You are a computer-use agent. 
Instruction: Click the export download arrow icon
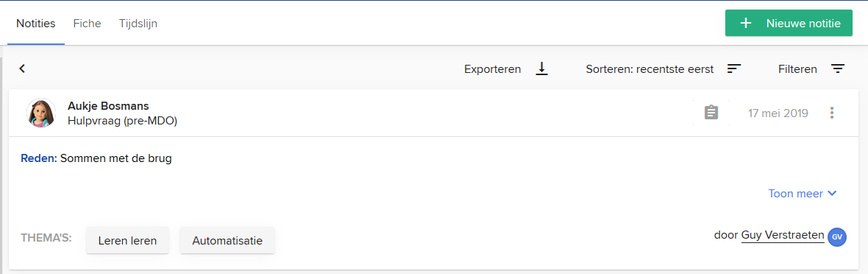[542, 68]
